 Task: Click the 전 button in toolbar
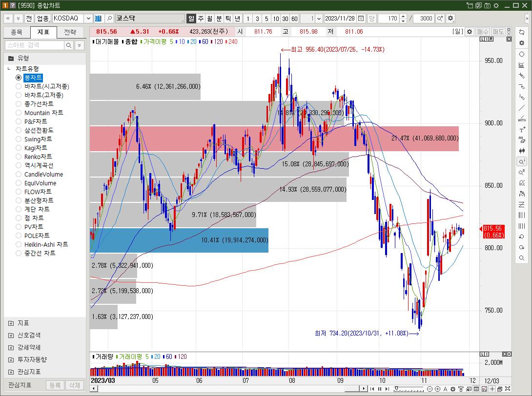pyautogui.click(x=29, y=19)
